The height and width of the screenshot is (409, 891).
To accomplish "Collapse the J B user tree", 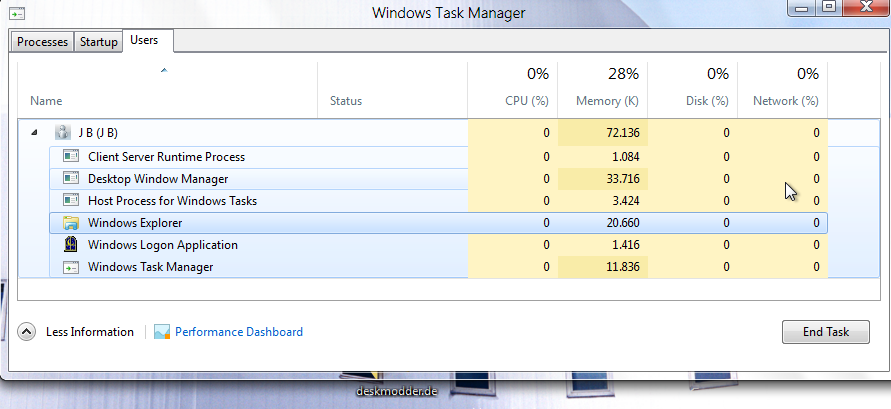I will pyautogui.click(x=34, y=132).
